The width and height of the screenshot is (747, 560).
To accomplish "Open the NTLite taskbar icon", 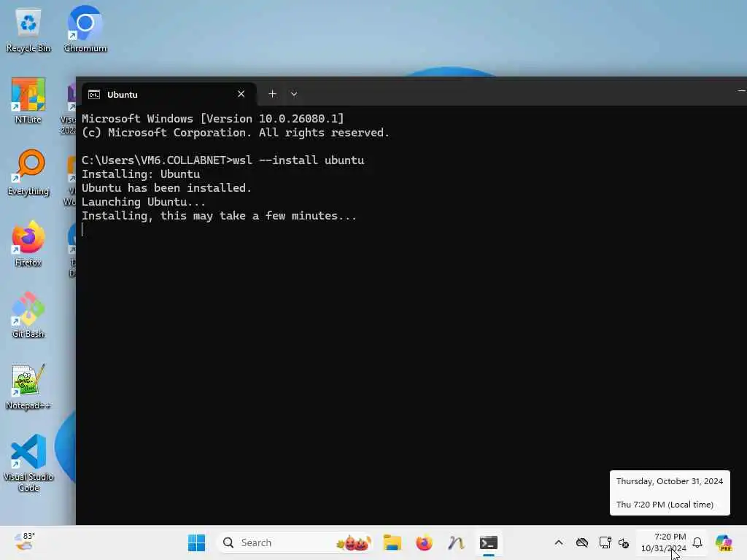I will click(456, 542).
